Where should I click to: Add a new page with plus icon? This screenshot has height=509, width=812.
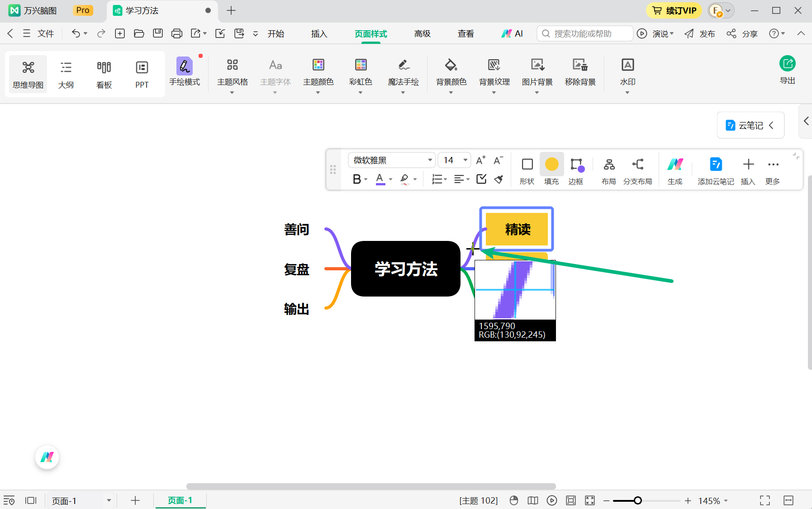click(x=135, y=500)
